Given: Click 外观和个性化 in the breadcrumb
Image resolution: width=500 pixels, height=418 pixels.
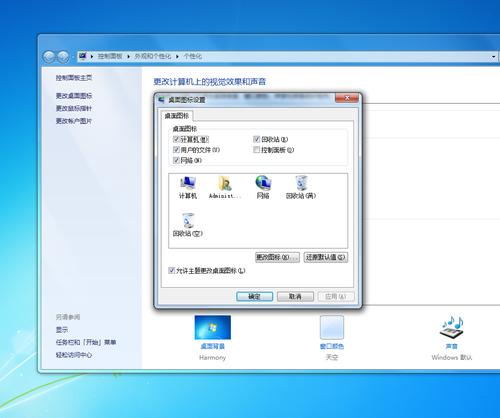Looking at the screenshot, I should [x=153, y=56].
